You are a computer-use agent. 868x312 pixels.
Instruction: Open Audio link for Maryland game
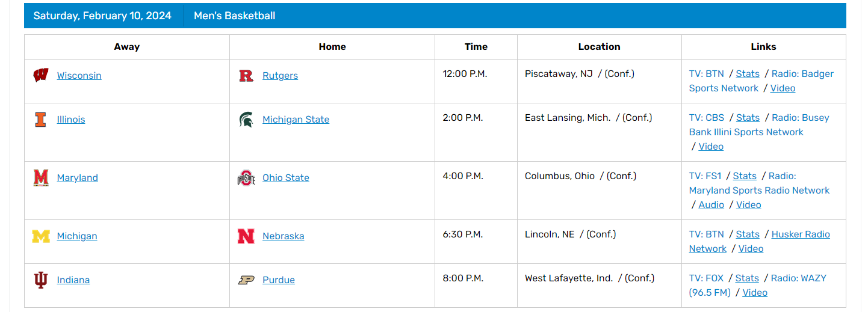711,205
